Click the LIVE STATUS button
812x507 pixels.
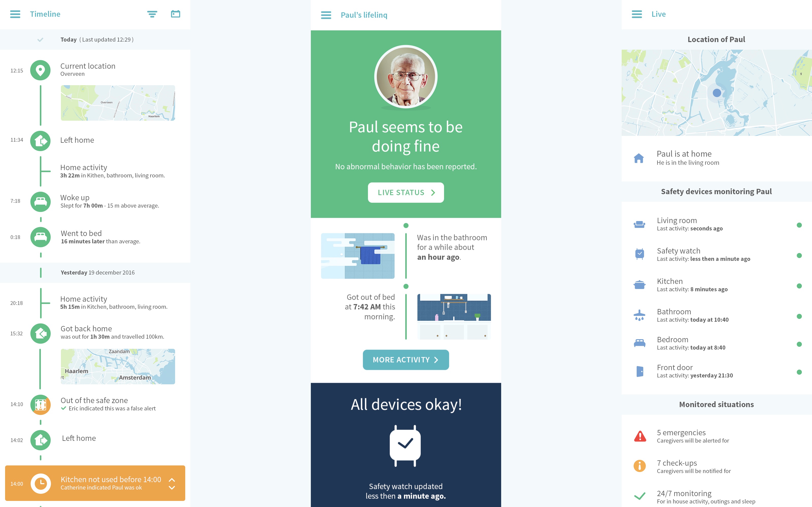tap(406, 192)
